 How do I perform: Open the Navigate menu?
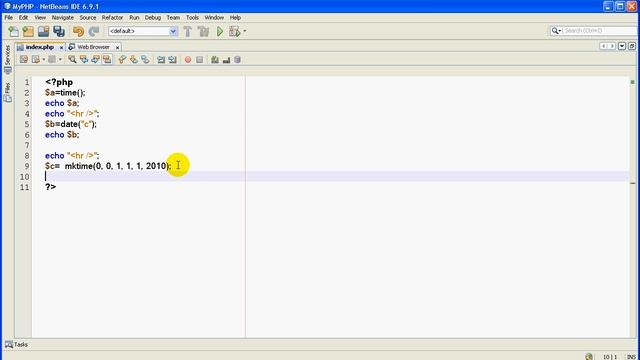point(62,18)
